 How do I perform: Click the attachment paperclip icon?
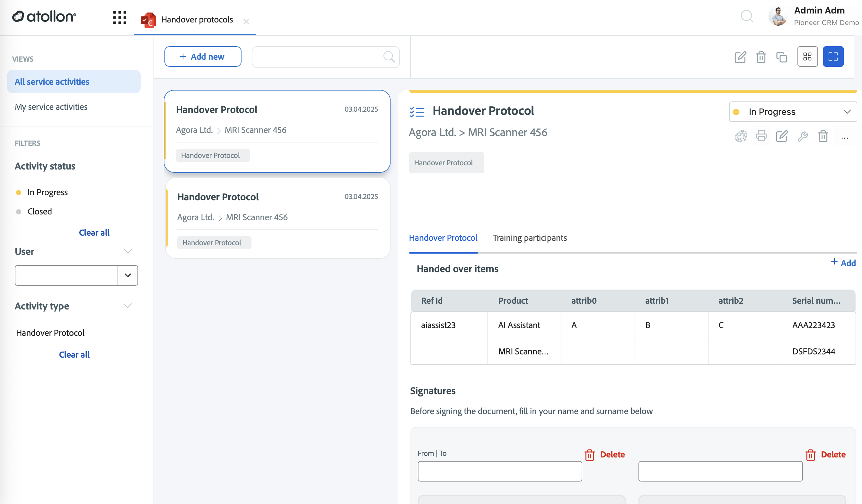pyautogui.click(x=741, y=136)
